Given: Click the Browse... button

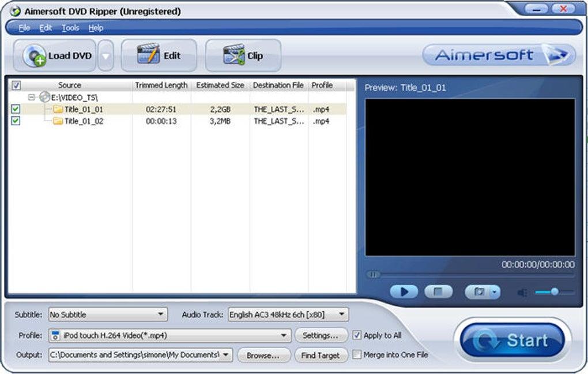Looking at the screenshot, I should pos(263,355).
